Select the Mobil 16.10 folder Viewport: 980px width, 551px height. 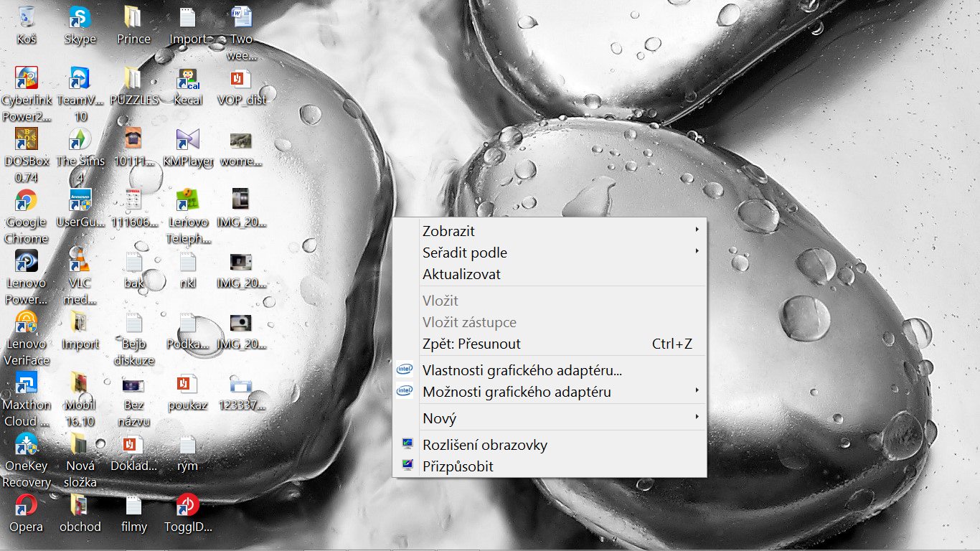[x=80, y=382]
